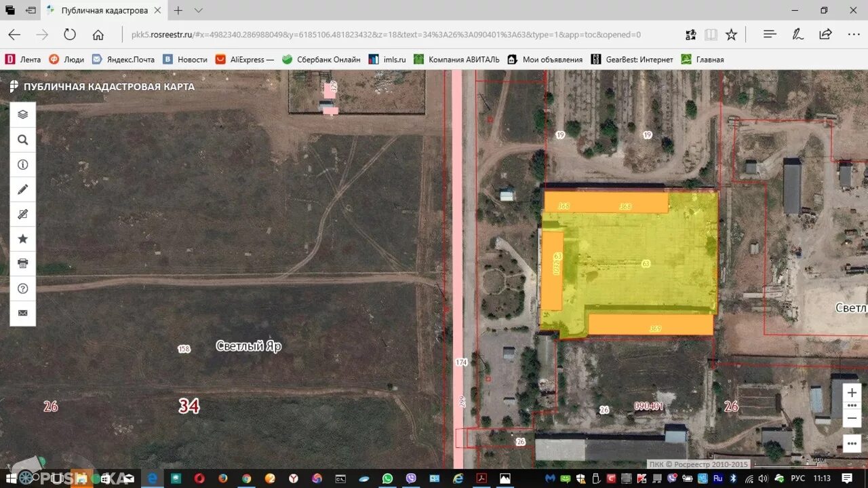Go back to previous page

pos(14,35)
